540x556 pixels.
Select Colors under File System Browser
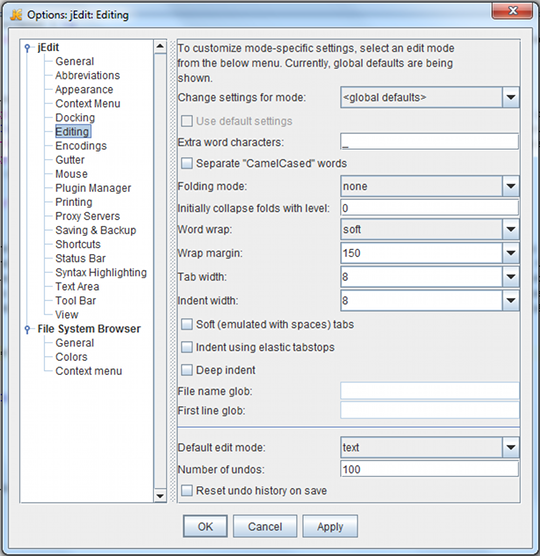pos(71,357)
